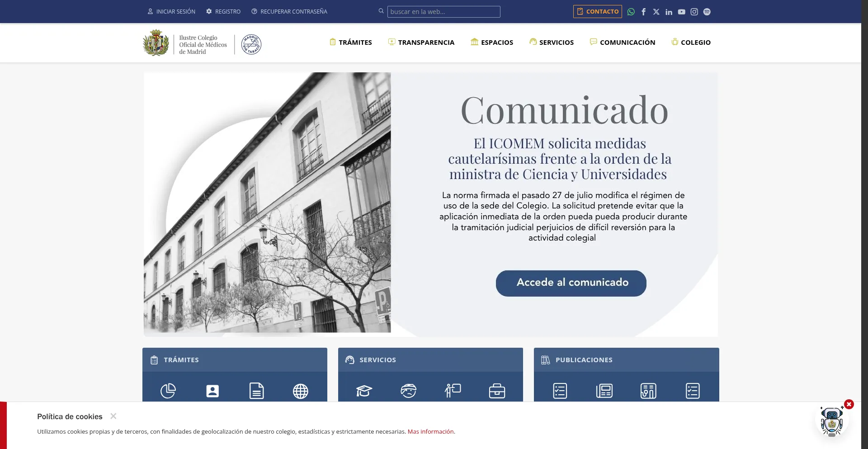Open the COLEGIO navigation menu

tap(691, 42)
